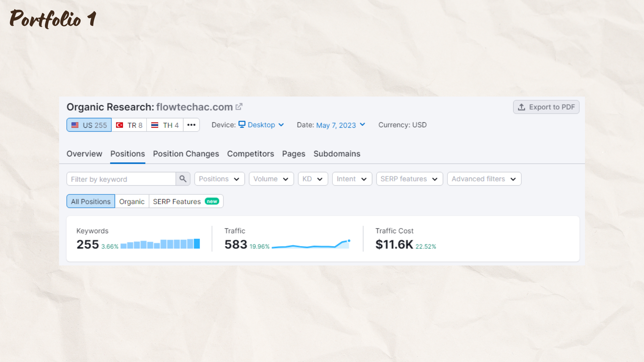Click the Keywords trend bar chart
The width and height of the screenshot is (644, 362).
click(x=160, y=244)
